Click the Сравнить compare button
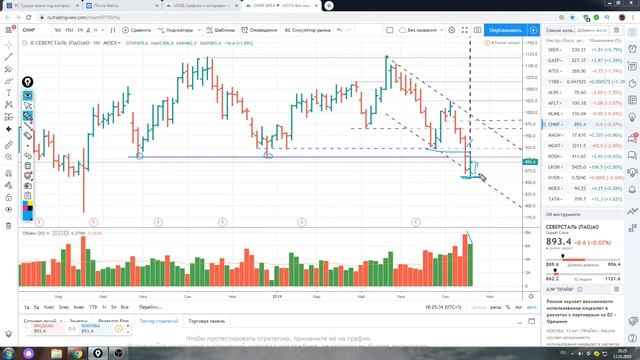Image resolution: width=640 pixels, height=360 pixels. click(137, 30)
